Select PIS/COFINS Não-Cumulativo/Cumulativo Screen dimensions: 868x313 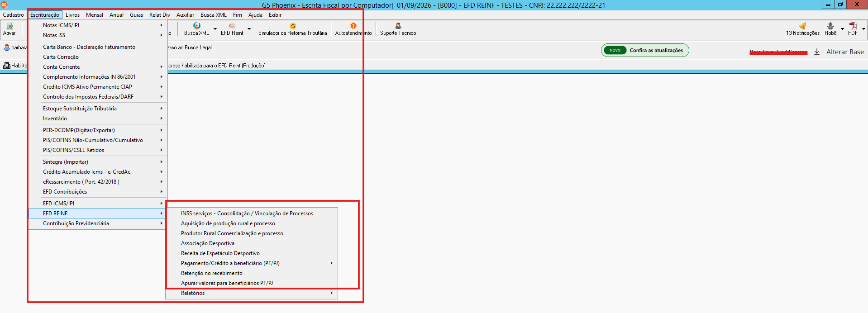pyautogui.click(x=98, y=140)
